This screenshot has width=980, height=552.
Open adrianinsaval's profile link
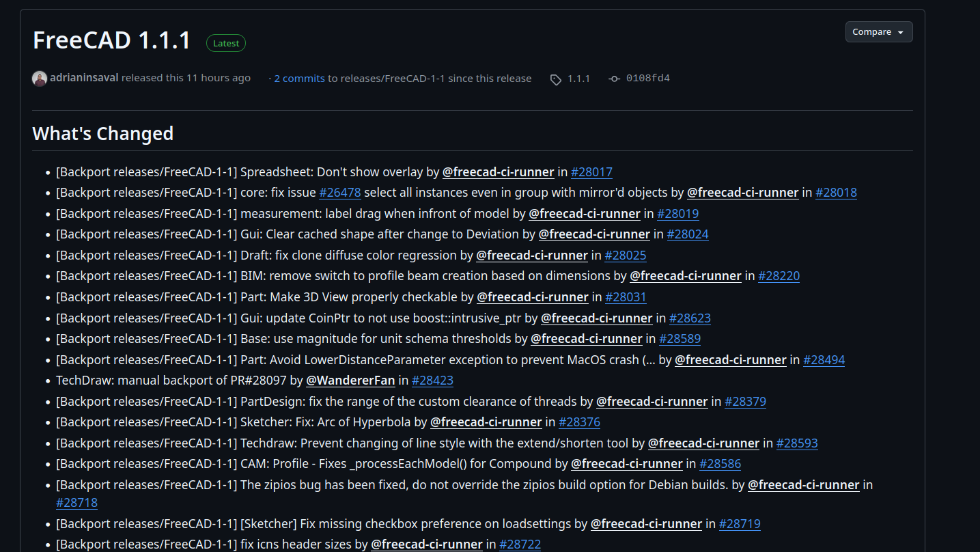pos(85,78)
